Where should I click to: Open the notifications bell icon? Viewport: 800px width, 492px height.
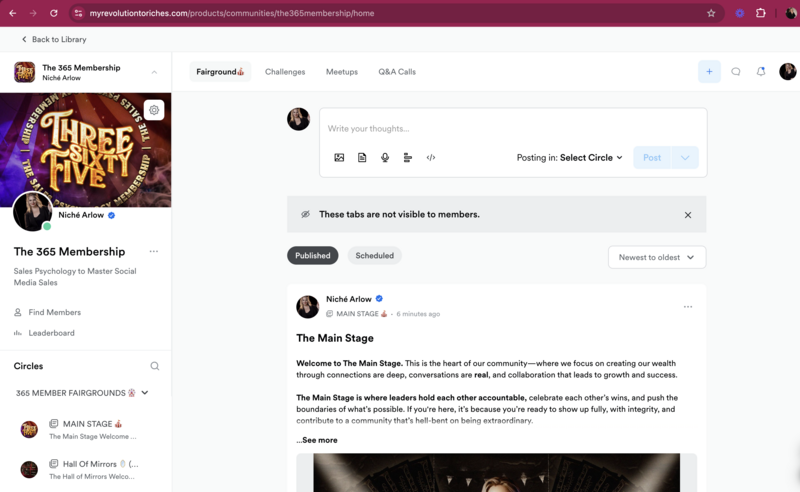(761, 72)
